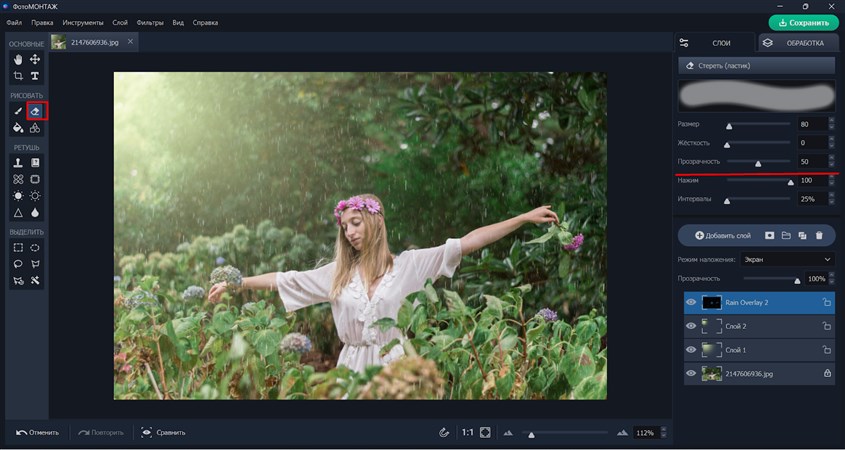Open the Фильтры menu
The height and width of the screenshot is (450, 845).
click(x=150, y=22)
